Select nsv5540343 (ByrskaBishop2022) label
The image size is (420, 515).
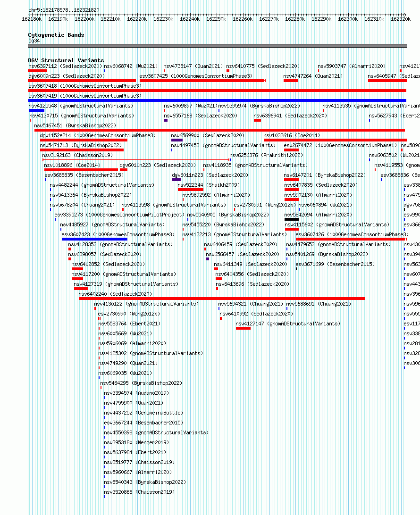point(145,482)
